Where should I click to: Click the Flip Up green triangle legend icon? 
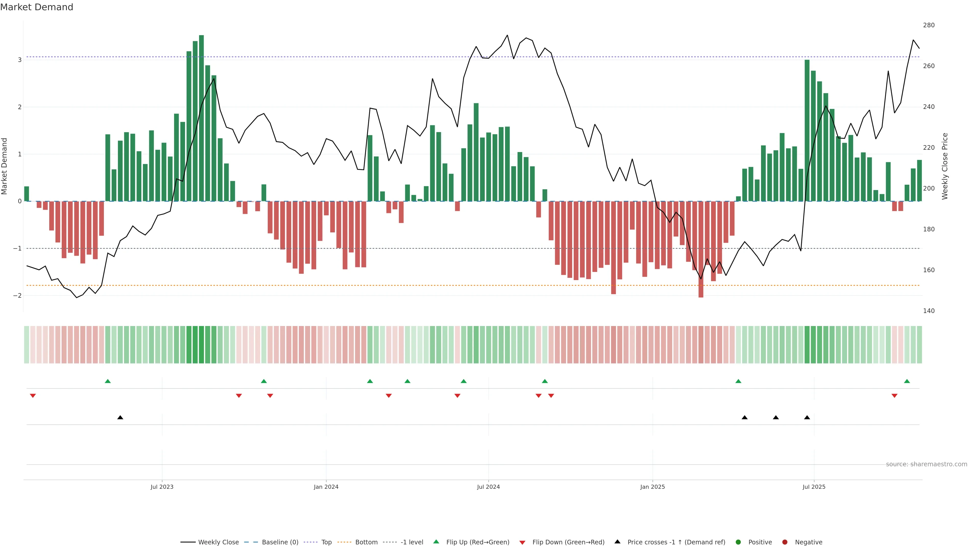click(x=436, y=542)
